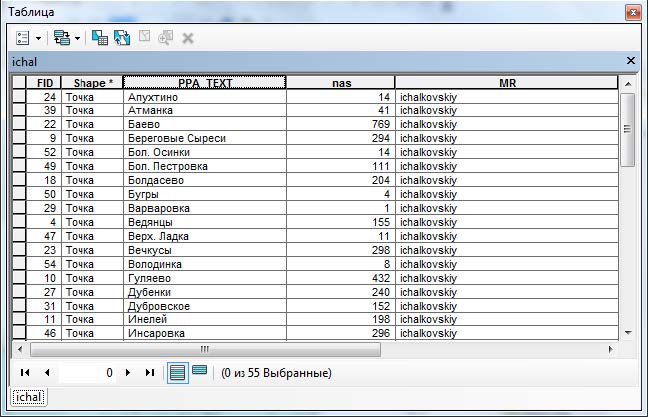Select the row for Баево
648x417 pixels.
pyautogui.click(x=19, y=124)
